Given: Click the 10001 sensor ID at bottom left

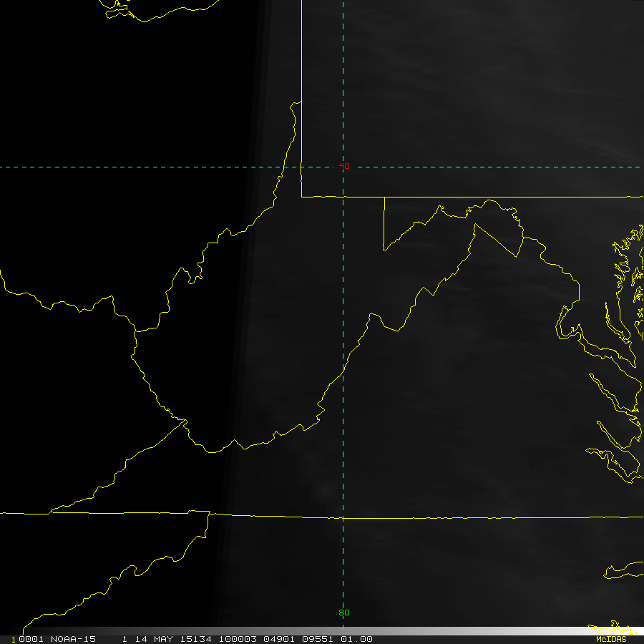Looking at the screenshot, I should click(x=25, y=639).
